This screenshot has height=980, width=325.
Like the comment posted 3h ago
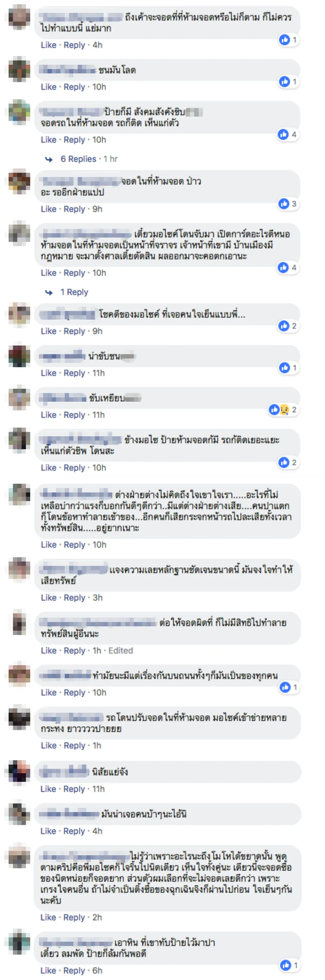49,598
